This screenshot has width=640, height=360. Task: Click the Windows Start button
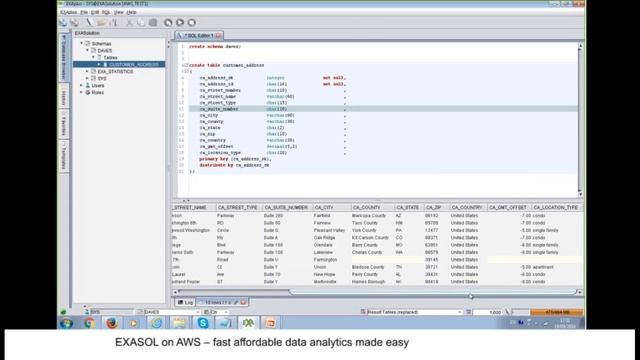click(x=67, y=323)
